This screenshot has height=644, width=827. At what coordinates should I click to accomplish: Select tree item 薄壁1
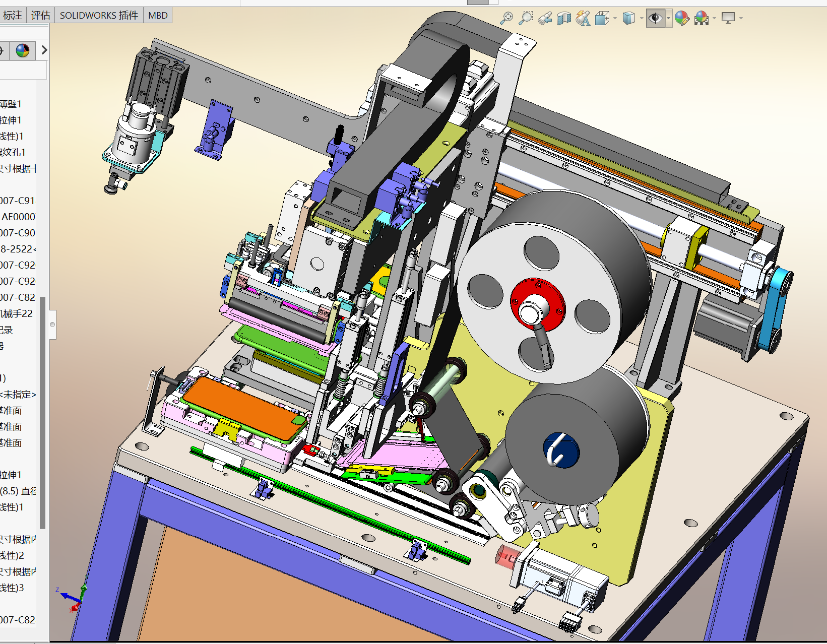click(11, 104)
